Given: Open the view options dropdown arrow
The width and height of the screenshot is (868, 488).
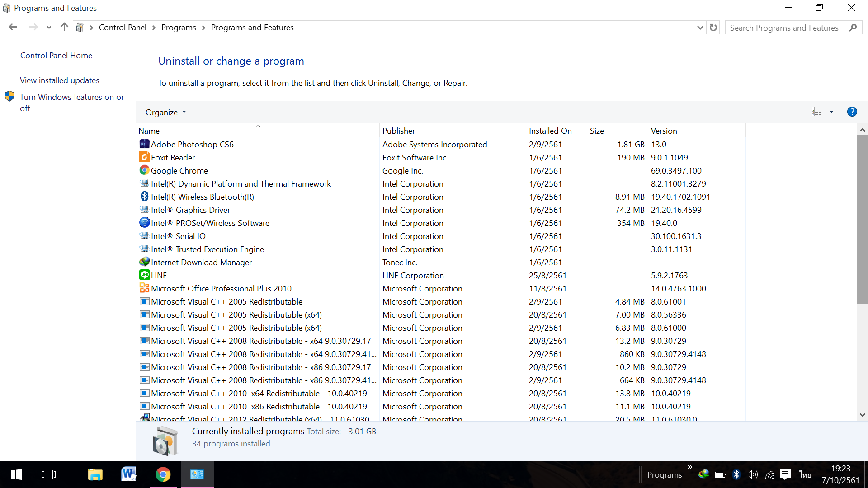Looking at the screenshot, I should point(831,112).
